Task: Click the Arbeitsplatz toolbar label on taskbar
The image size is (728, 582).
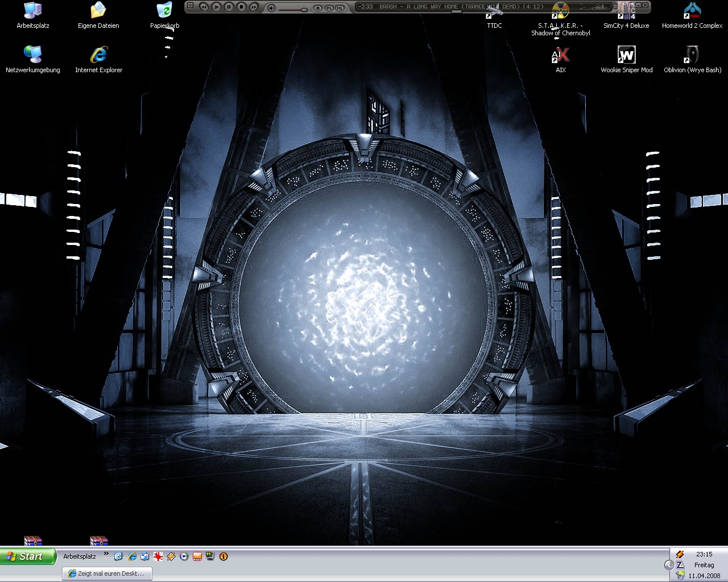Action: [80, 556]
